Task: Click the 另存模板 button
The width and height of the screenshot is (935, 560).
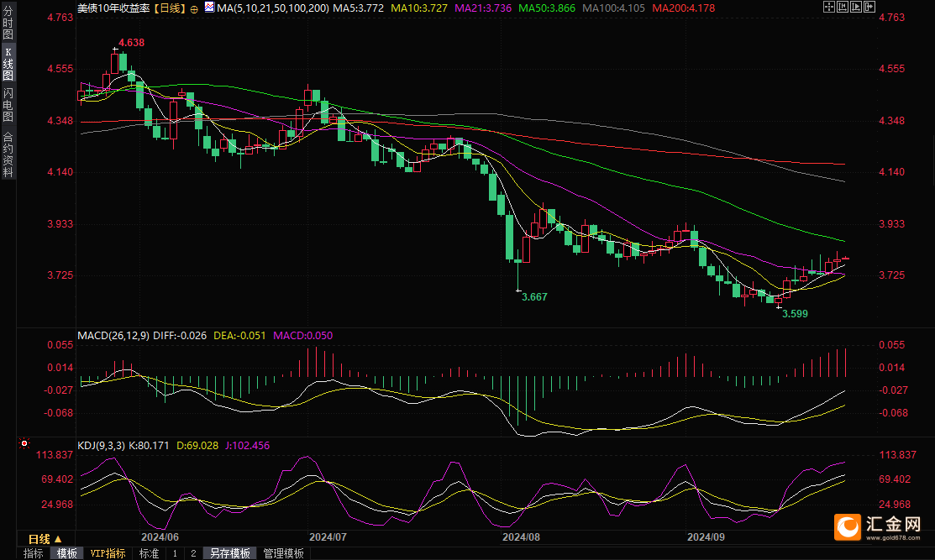Action: point(230,553)
